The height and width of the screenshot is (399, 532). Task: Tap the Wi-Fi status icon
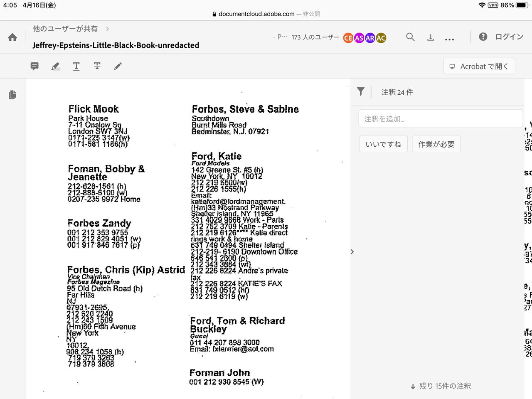[x=482, y=5]
